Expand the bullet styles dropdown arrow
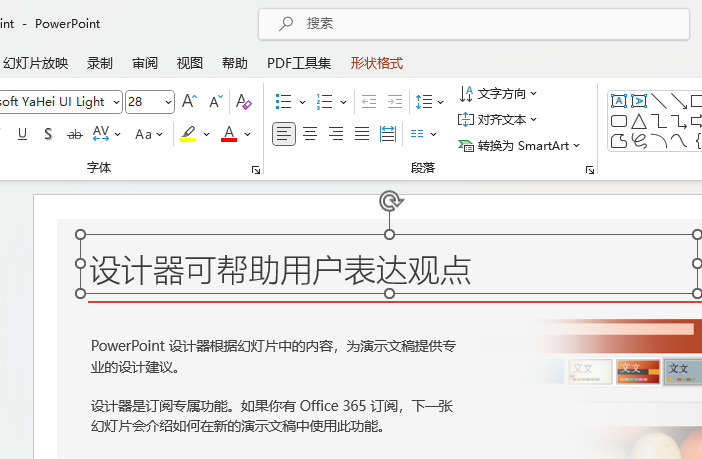Screen dimensions: 702x459 point(302,102)
